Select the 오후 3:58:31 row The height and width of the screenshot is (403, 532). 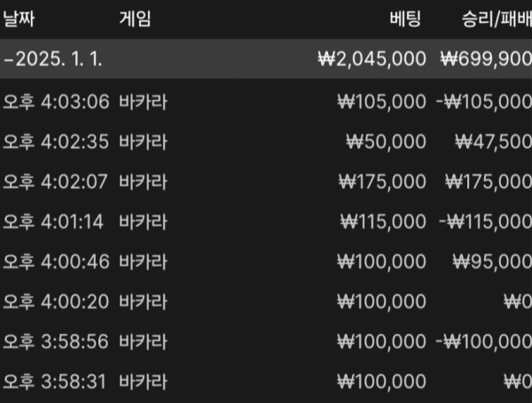click(x=266, y=382)
